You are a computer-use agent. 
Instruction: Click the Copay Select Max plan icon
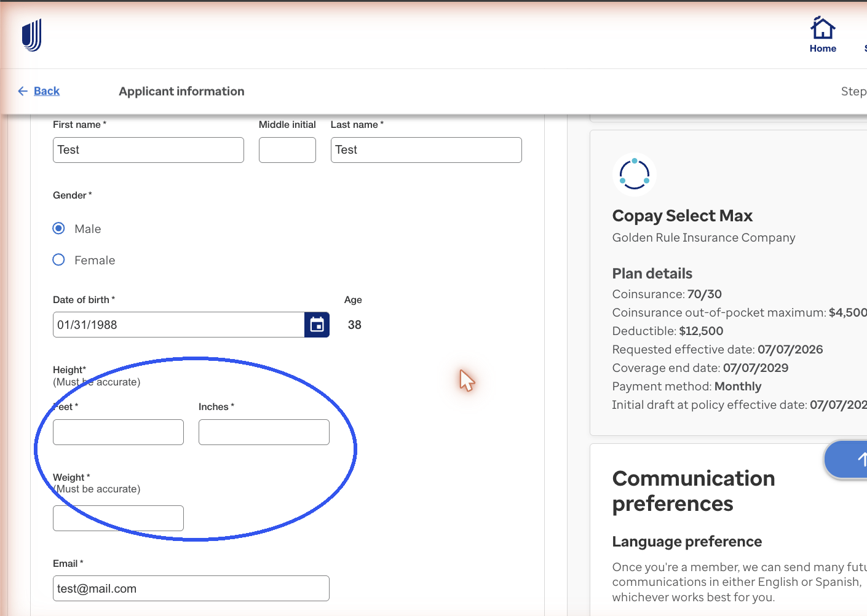pos(635,175)
